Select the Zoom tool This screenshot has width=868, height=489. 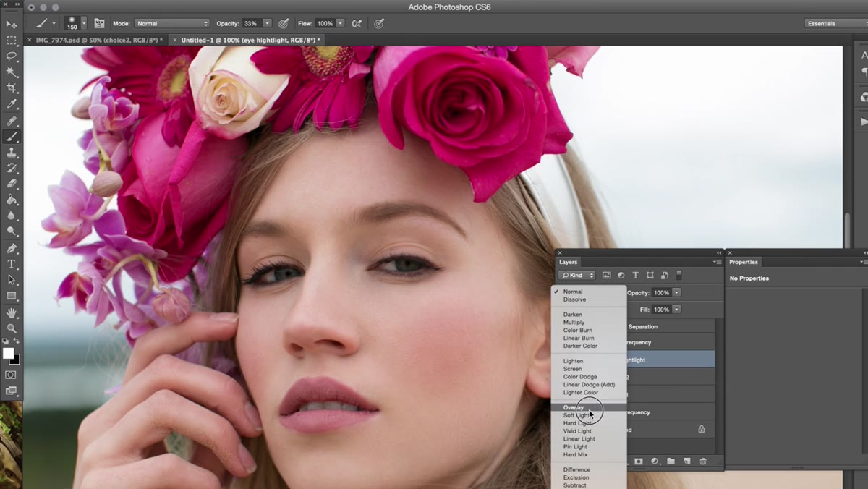click(x=12, y=329)
